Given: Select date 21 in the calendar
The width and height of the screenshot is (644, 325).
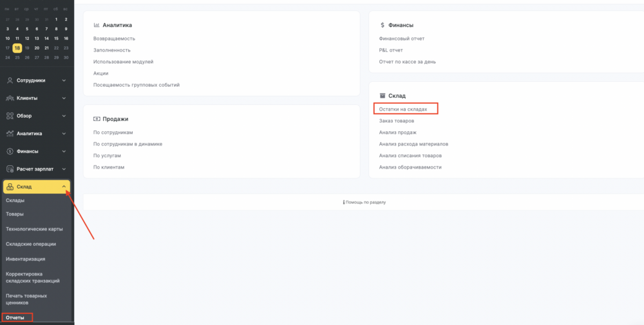Looking at the screenshot, I should (x=46, y=48).
